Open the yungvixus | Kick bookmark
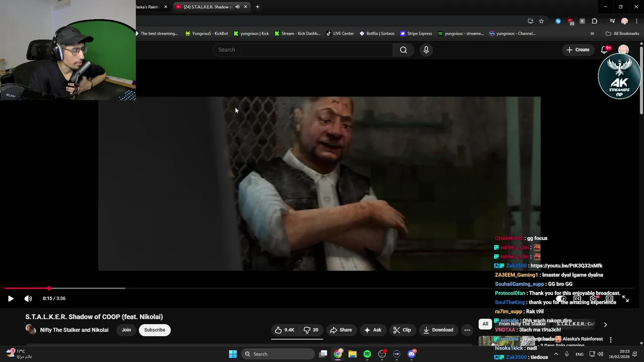The image size is (644, 362). [251, 34]
